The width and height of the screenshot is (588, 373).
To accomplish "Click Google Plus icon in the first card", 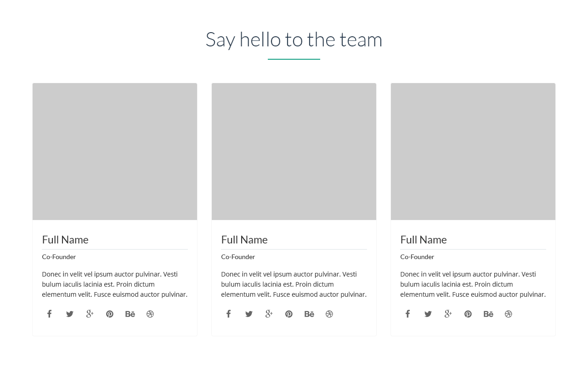I will (x=90, y=314).
